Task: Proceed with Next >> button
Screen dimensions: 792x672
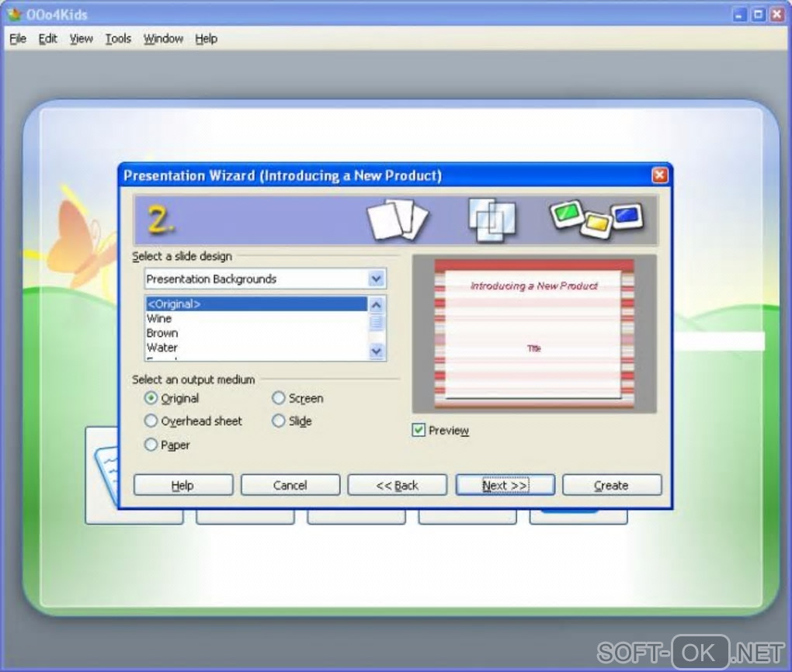Action: coord(505,485)
